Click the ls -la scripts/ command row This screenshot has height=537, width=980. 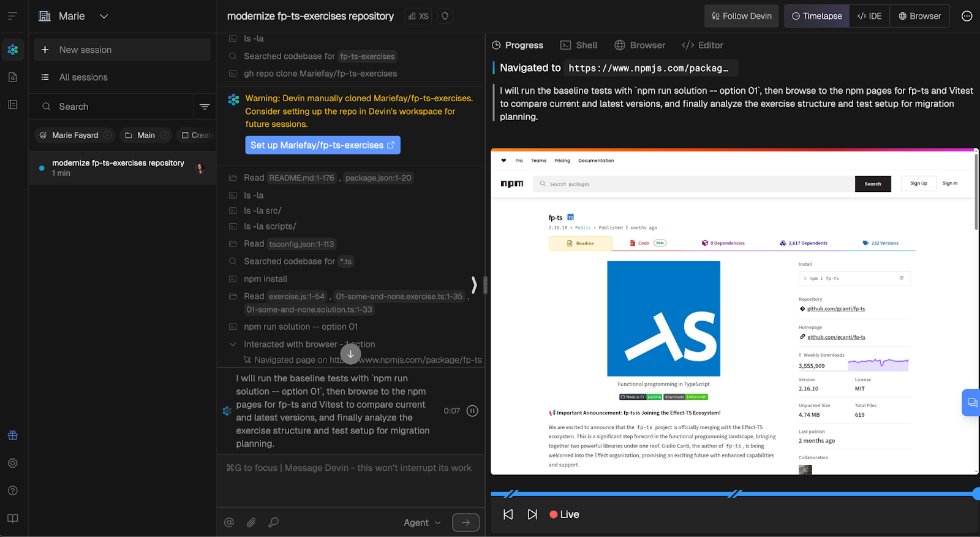269,226
